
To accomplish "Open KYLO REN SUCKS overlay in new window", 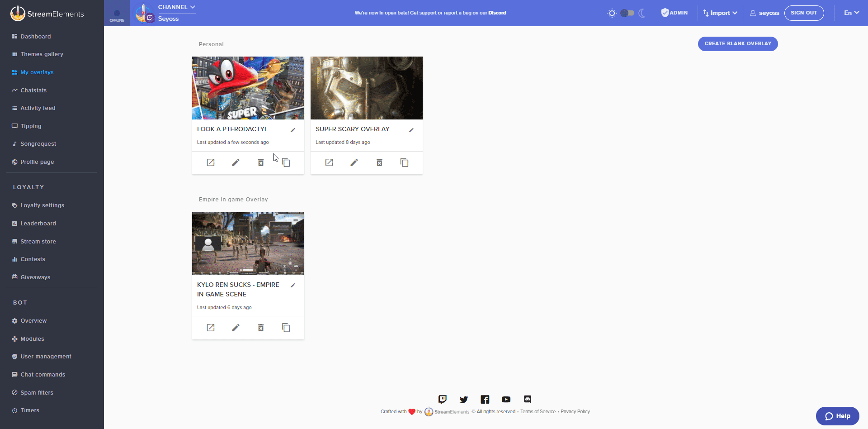I will tap(211, 328).
